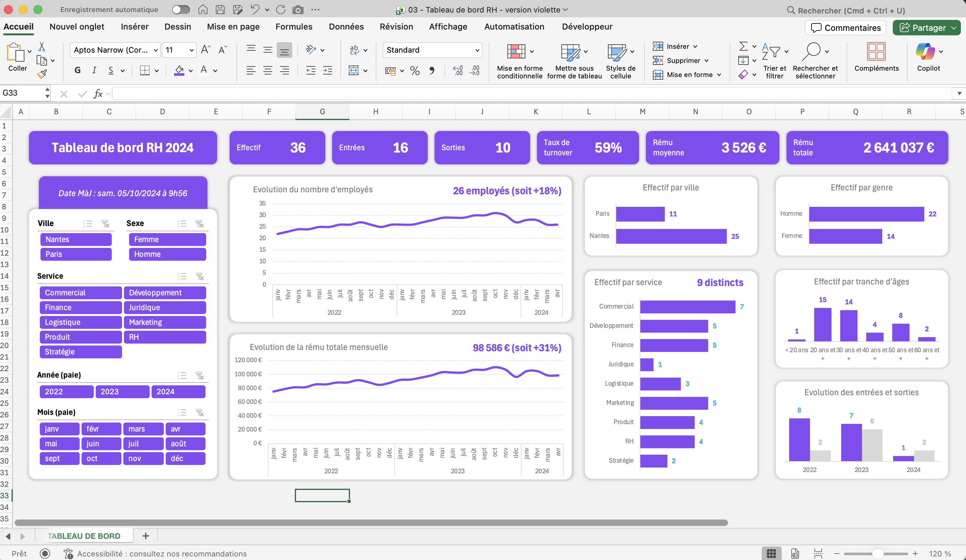Open the font name dropdown

156,50
